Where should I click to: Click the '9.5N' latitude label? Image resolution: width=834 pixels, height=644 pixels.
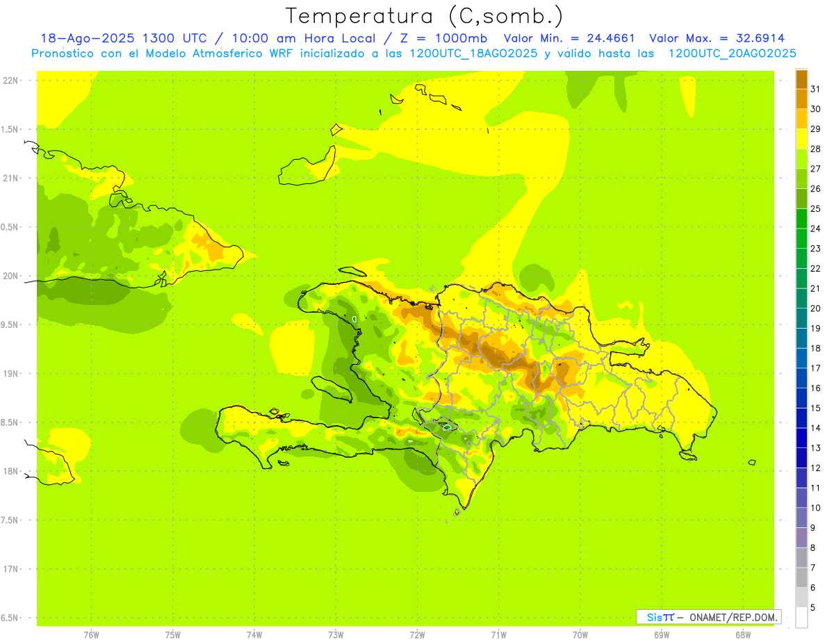10,324
